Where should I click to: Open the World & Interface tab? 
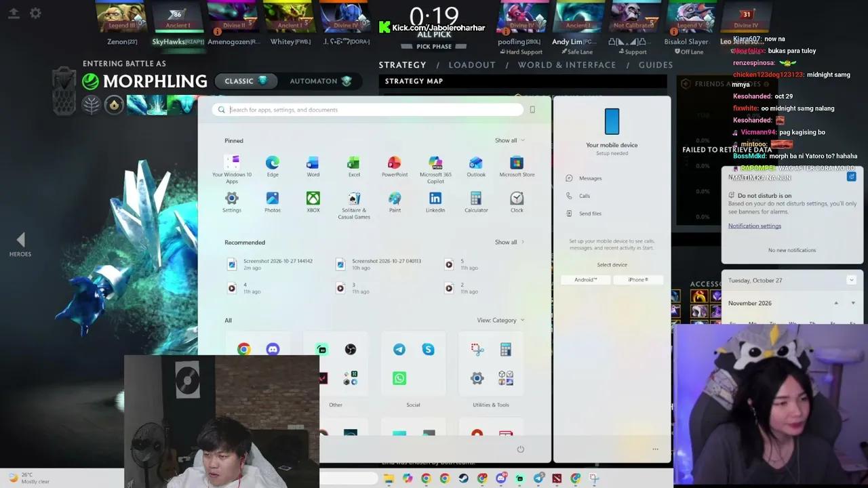(567, 65)
